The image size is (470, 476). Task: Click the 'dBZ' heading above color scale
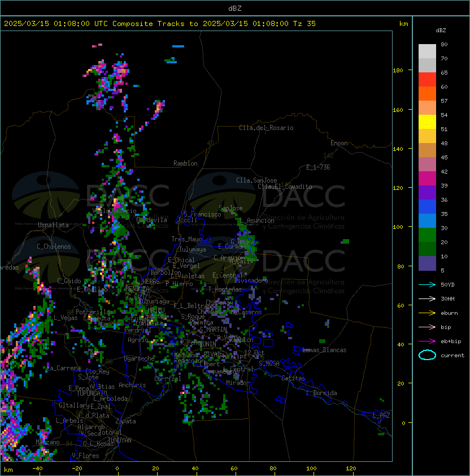[441, 31]
